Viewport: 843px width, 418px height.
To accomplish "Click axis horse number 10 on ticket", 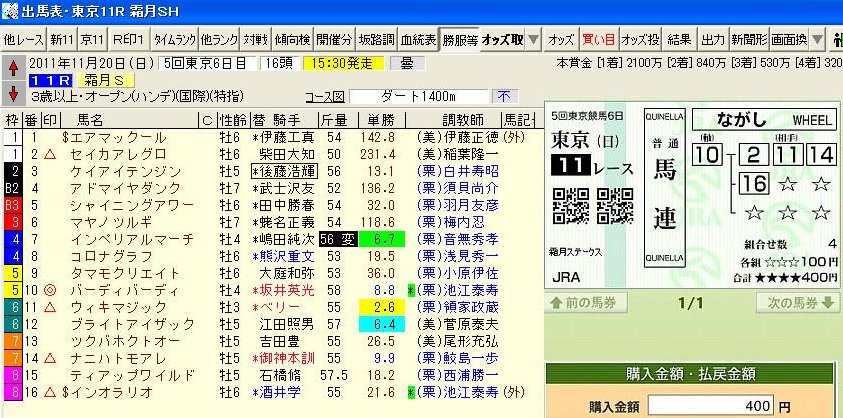I will [x=708, y=155].
